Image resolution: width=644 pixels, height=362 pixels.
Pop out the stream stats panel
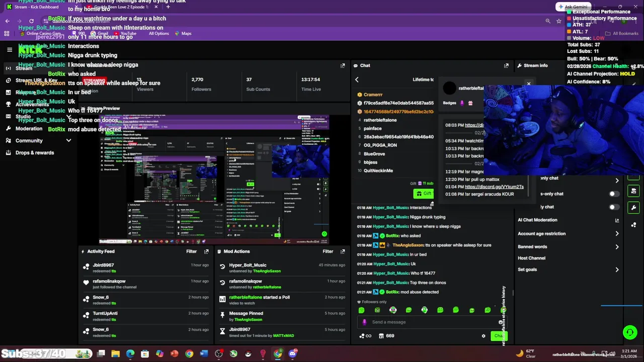coord(343,65)
